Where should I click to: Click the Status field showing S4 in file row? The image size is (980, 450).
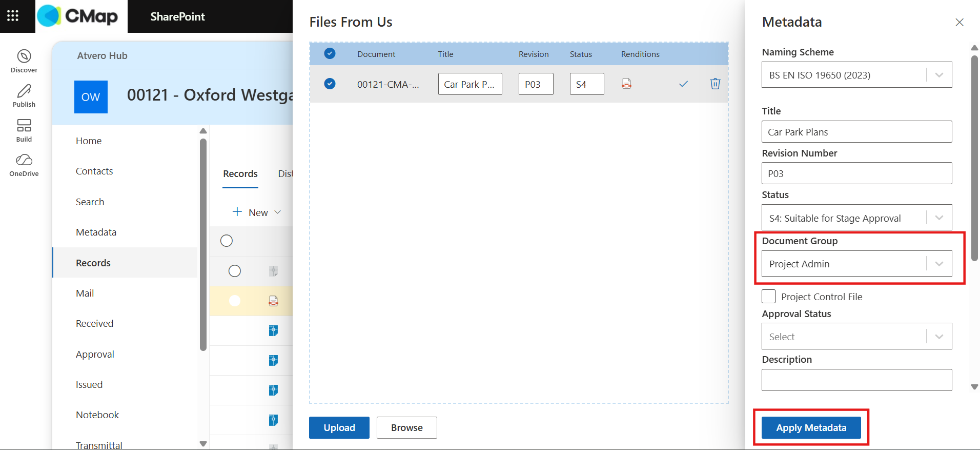pos(587,84)
